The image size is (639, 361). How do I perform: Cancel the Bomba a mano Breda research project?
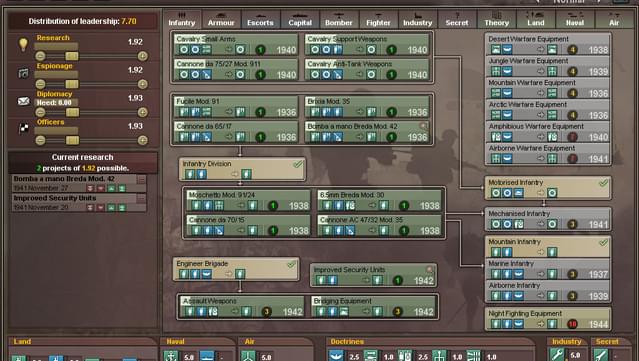coord(141,179)
